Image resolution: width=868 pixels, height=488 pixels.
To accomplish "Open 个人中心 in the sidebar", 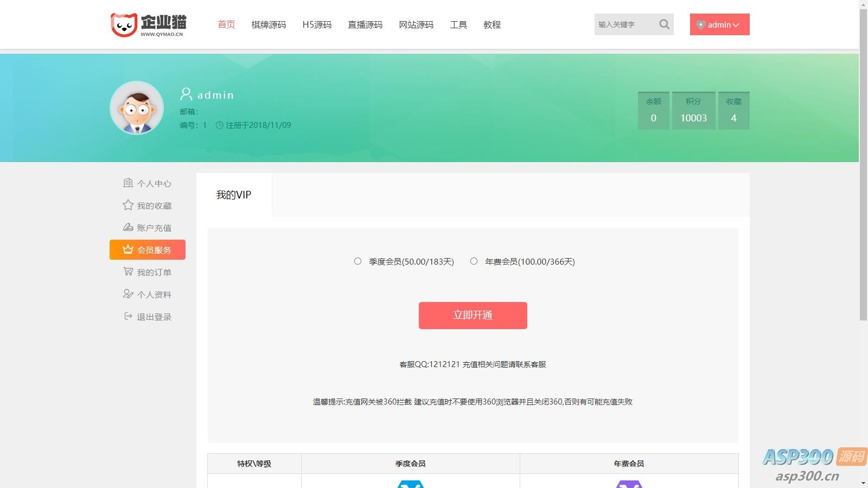I will 148,183.
